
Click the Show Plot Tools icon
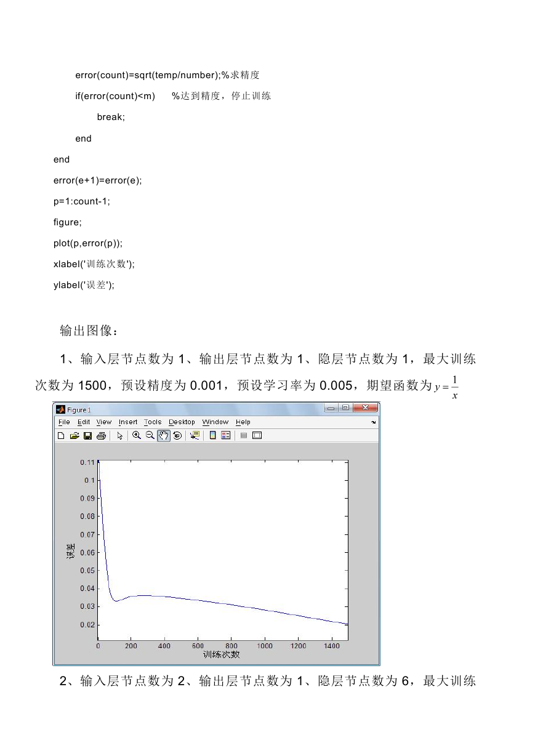click(257, 435)
